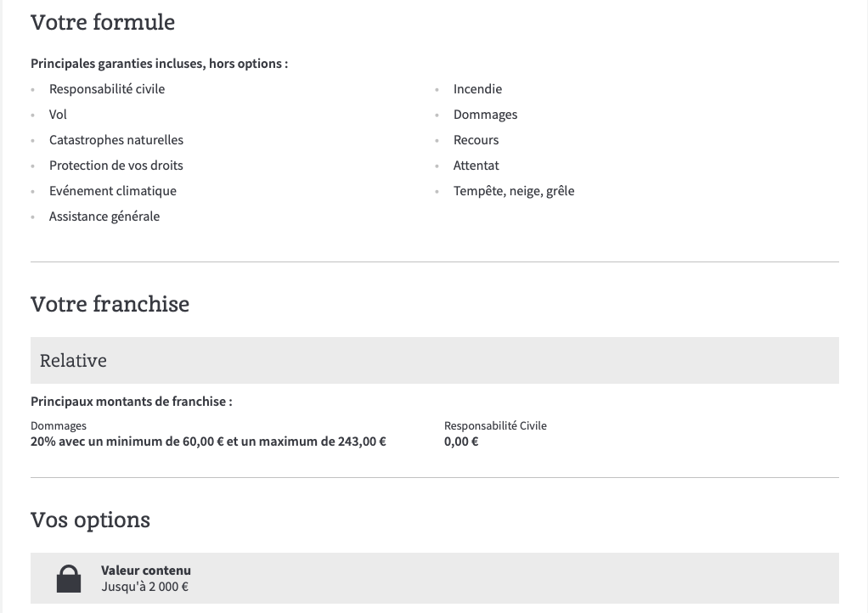Click the 0,00 € Responsabilité Civile amount
868x613 pixels.
point(461,441)
